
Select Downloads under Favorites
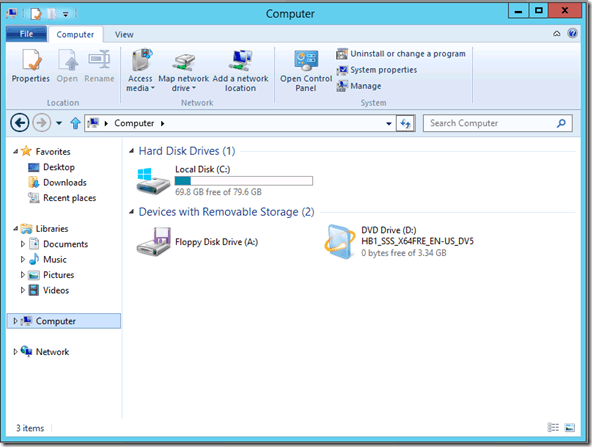(65, 182)
